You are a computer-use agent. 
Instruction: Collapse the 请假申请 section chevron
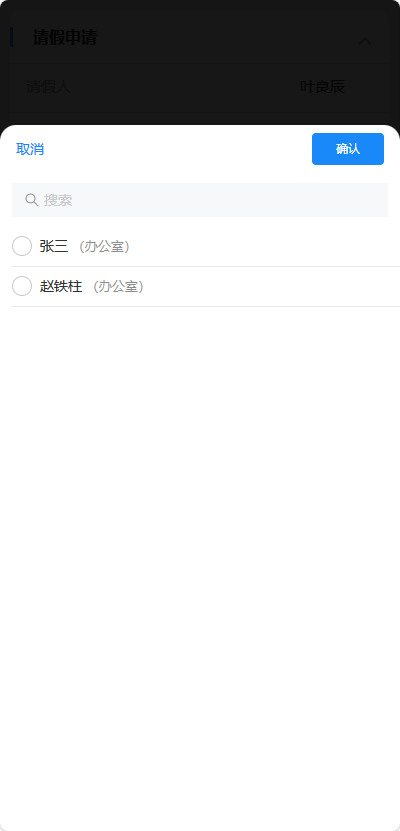click(365, 41)
